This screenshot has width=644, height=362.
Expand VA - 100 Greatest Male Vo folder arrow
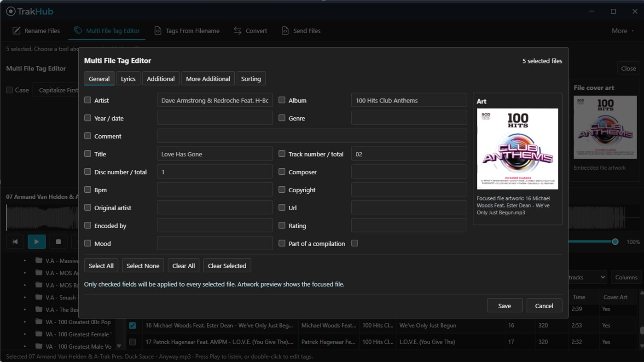(25, 346)
